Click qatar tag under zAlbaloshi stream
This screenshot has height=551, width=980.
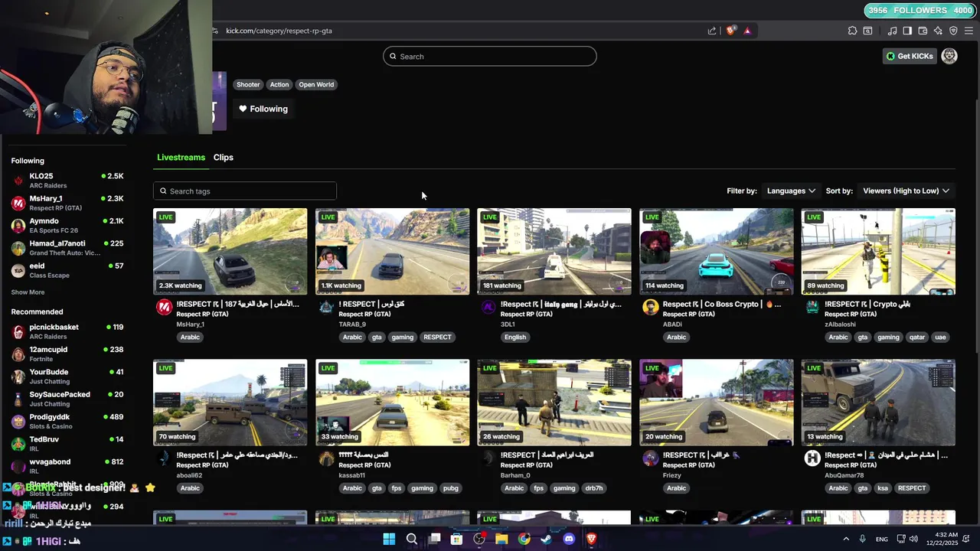pyautogui.click(x=916, y=337)
